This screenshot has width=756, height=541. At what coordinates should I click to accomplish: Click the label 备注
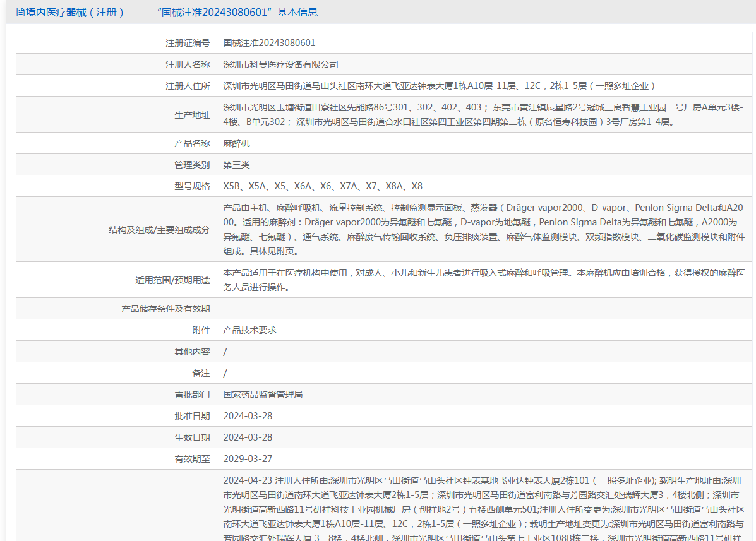(201, 373)
